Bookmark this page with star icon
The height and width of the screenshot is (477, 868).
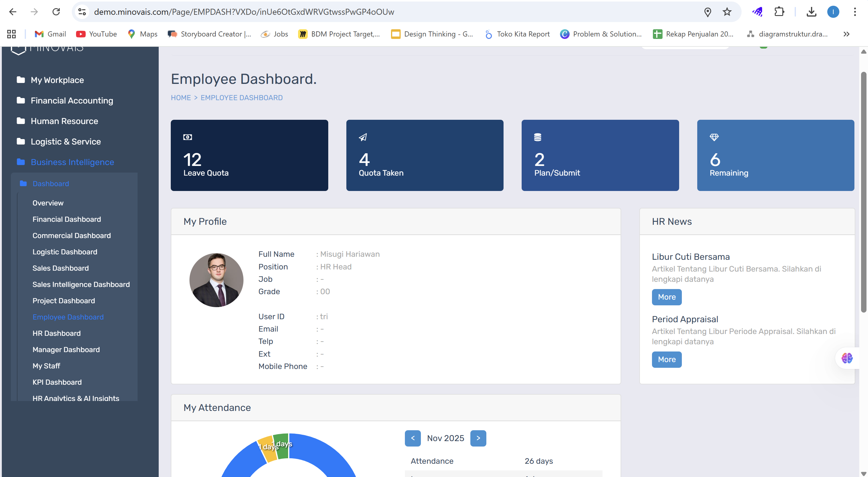(x=727, y=12)
